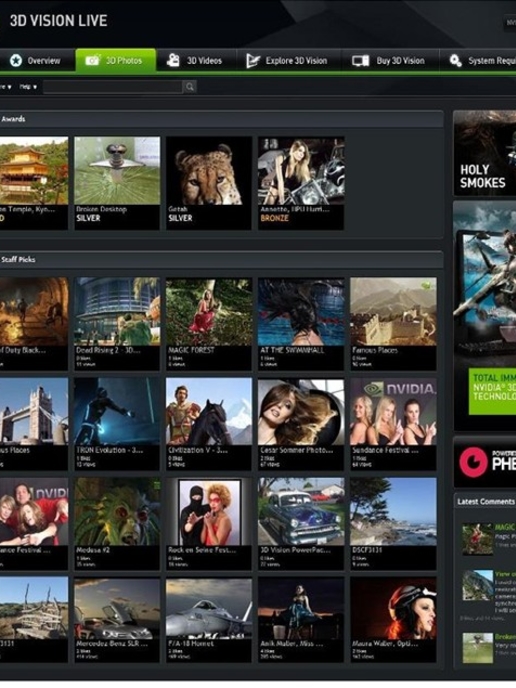Open the cheetah Getah silver award photo
The image size is (516, 688).
point(209,171)
